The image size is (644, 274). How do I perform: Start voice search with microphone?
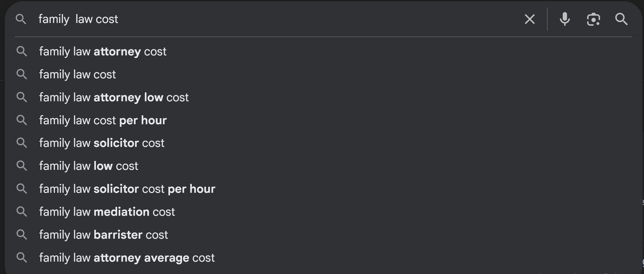[565, 19]
